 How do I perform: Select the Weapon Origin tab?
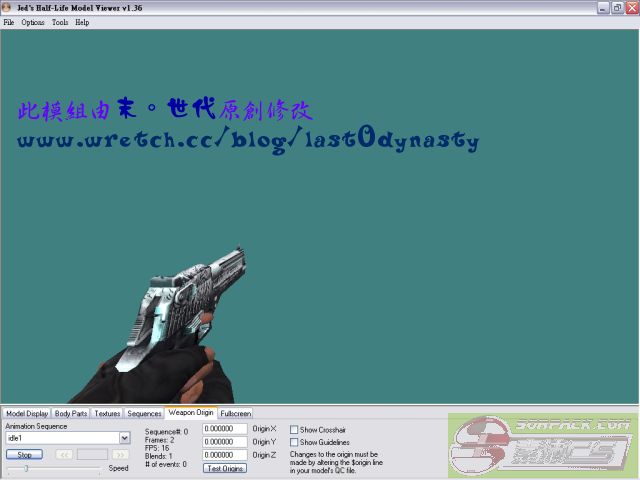(x=191, y=413)
